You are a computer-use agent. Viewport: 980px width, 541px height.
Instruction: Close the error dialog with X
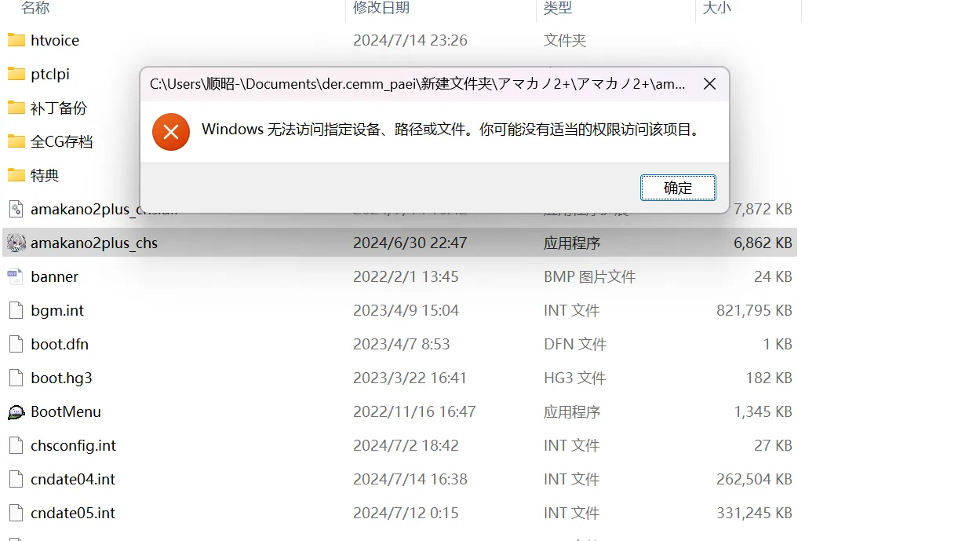[709, 84]
